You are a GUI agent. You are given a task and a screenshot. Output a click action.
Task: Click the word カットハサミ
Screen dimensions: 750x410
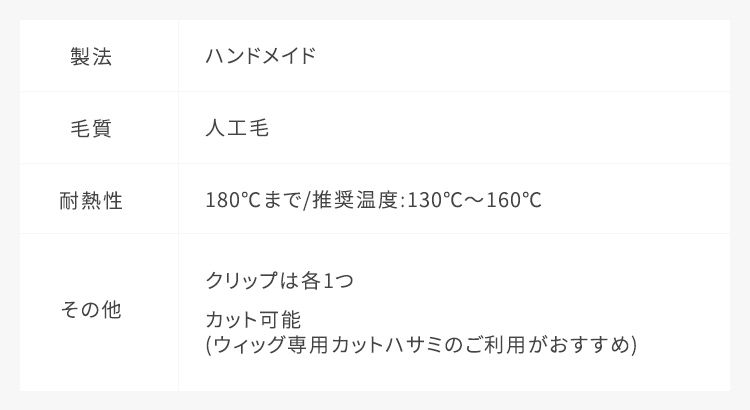[376, 346]
